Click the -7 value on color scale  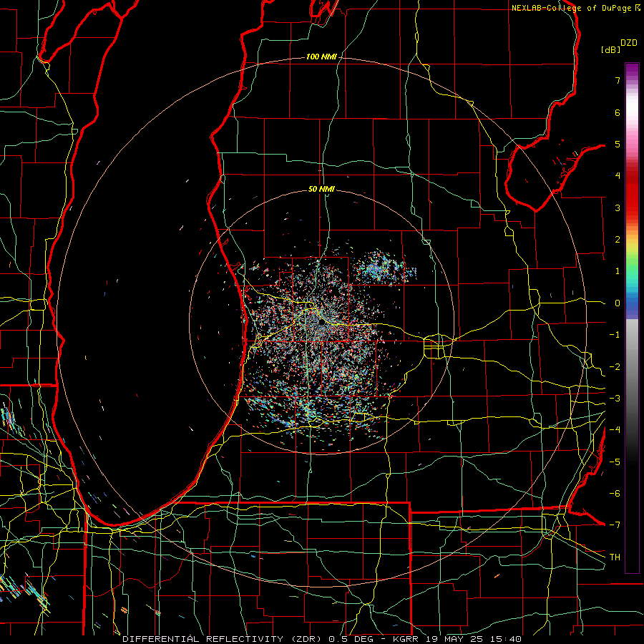tap(615, 525)
